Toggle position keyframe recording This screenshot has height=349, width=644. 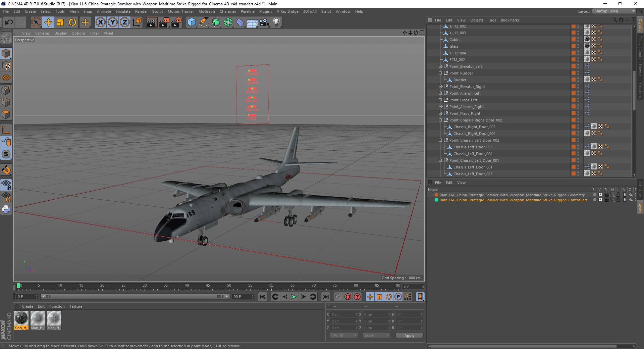[370, 297]
